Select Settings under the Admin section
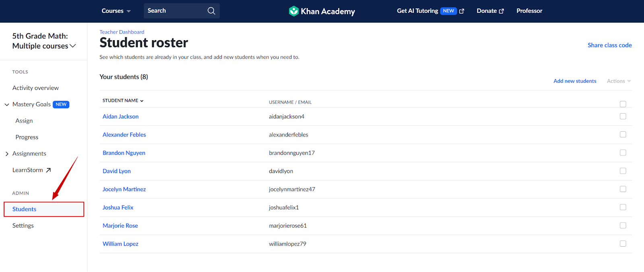Viewport: 644px width, 272px height. pyautogui.click(x=23, y=225)
